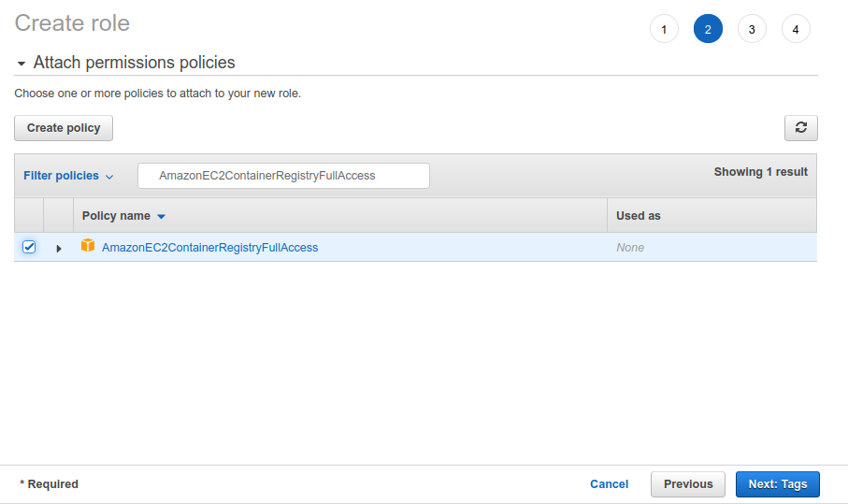Open the AmazonEC2ContainerRegistryFullAccess policy link
Screen dimensions: 848x504
[209, 248]
